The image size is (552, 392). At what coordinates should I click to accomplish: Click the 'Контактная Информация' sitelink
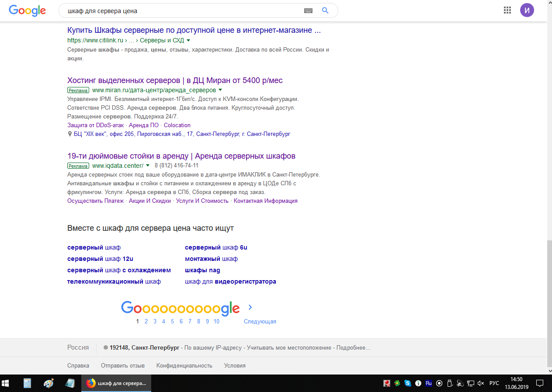tap(266, 201)
